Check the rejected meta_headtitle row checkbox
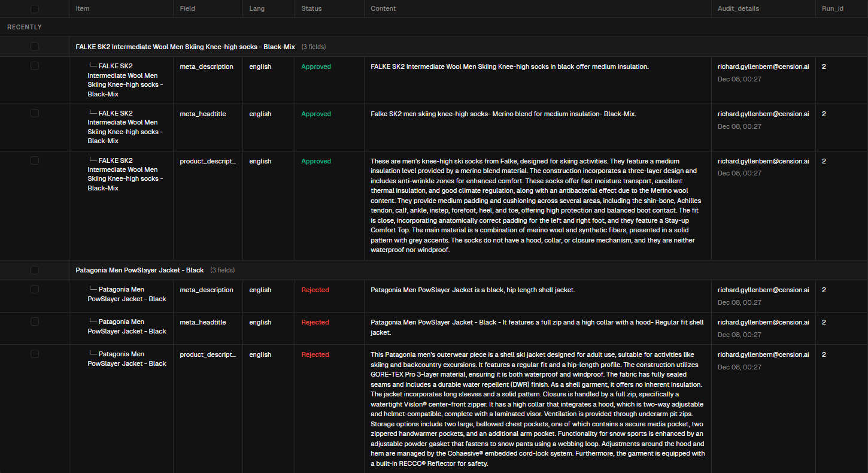Viewport: 868px width, 473px height. (34, 322)
